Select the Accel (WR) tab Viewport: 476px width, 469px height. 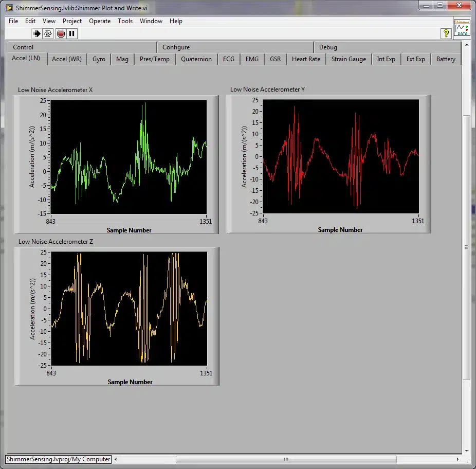coord(67,59)
